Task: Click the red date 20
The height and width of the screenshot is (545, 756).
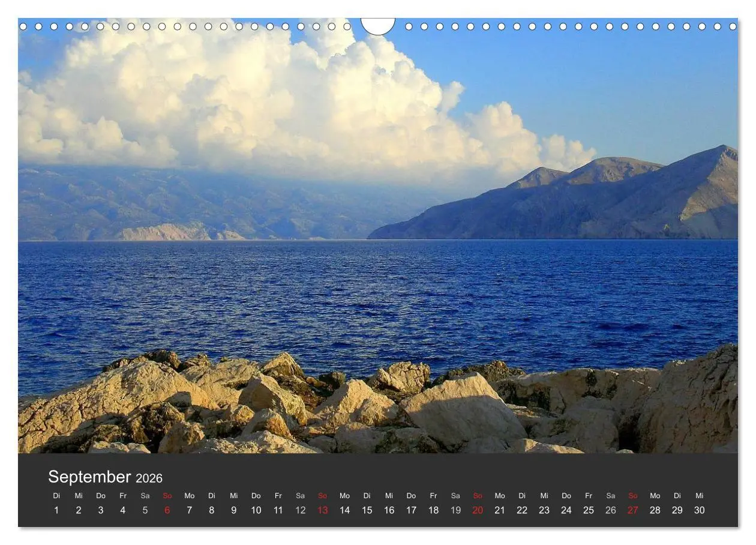Action: pyautogui.click(x=478, y=510)
